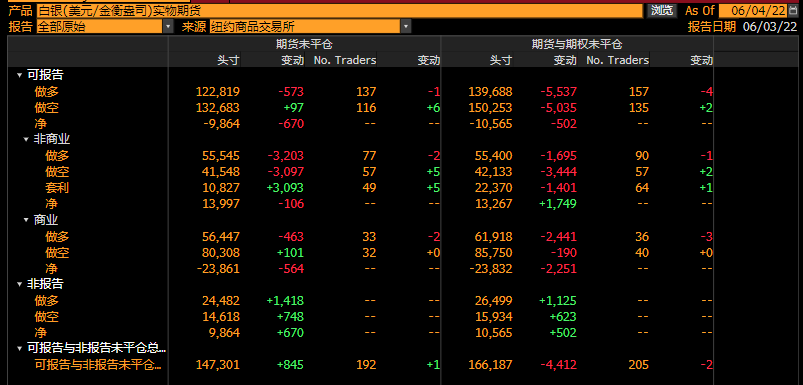Click the 产品 input field with 白银 text

pyautogui.click(x=339, y=11)
